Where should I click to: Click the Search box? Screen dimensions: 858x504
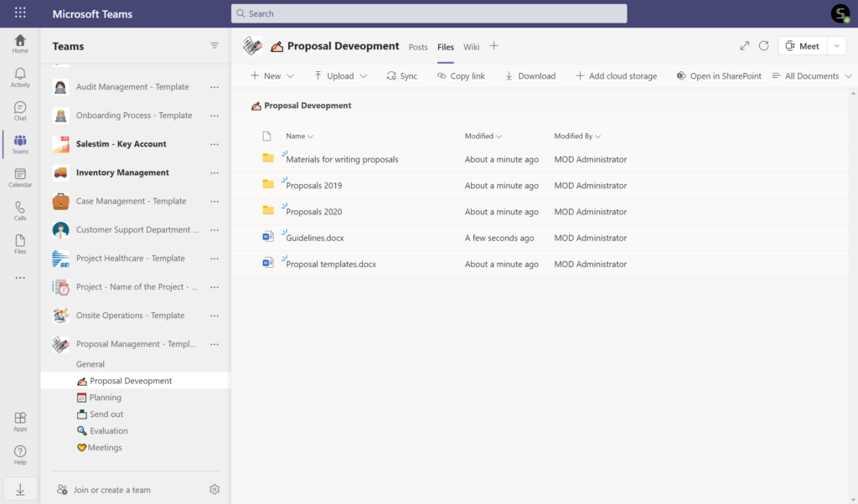click(x=429, y=13)
